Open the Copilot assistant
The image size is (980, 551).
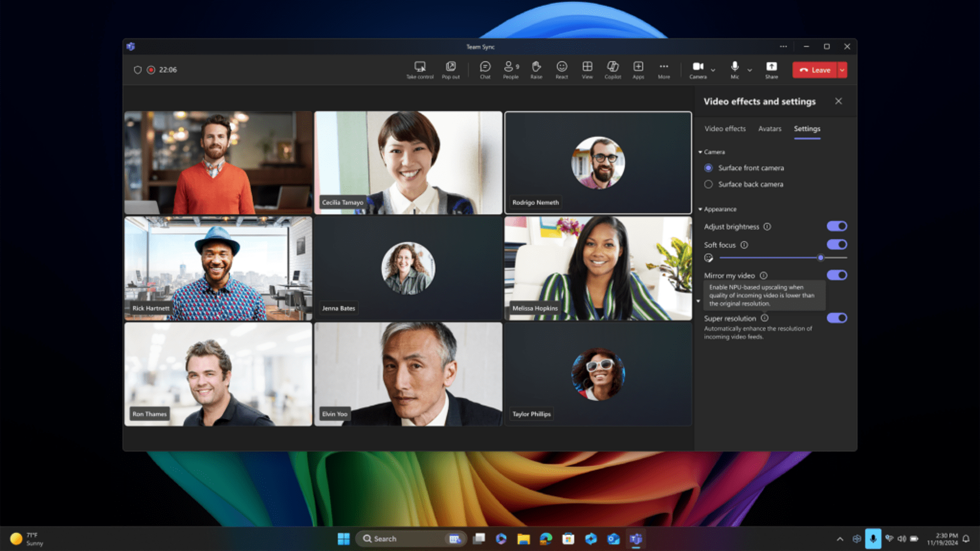tap(612, 69)
